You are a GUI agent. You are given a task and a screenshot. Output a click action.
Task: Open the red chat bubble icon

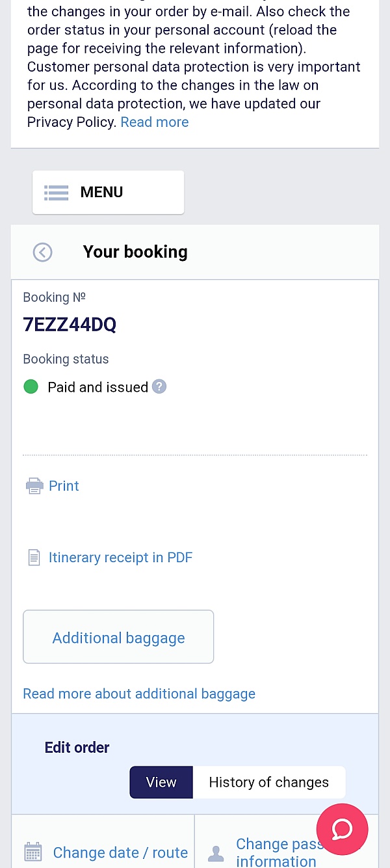coord(342,829)
